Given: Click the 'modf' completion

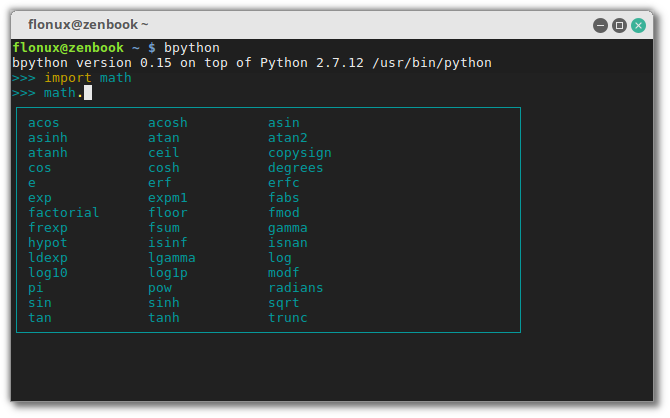Looking at the screenshot, I should [284, 272].
